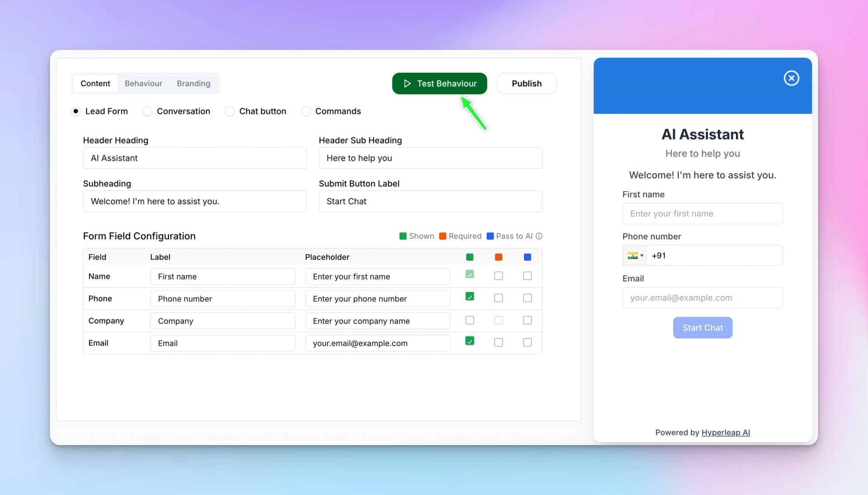Screen dimensions: 868x495
Task: Click the Header Heading input field
Action: click(194, 158)
